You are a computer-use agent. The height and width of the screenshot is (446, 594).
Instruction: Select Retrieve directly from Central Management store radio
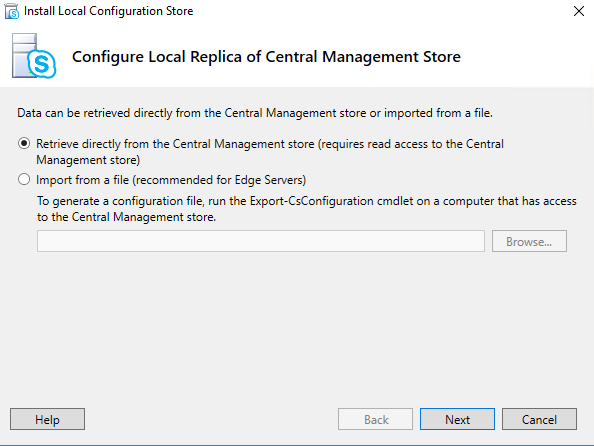(x=24, y=143)
